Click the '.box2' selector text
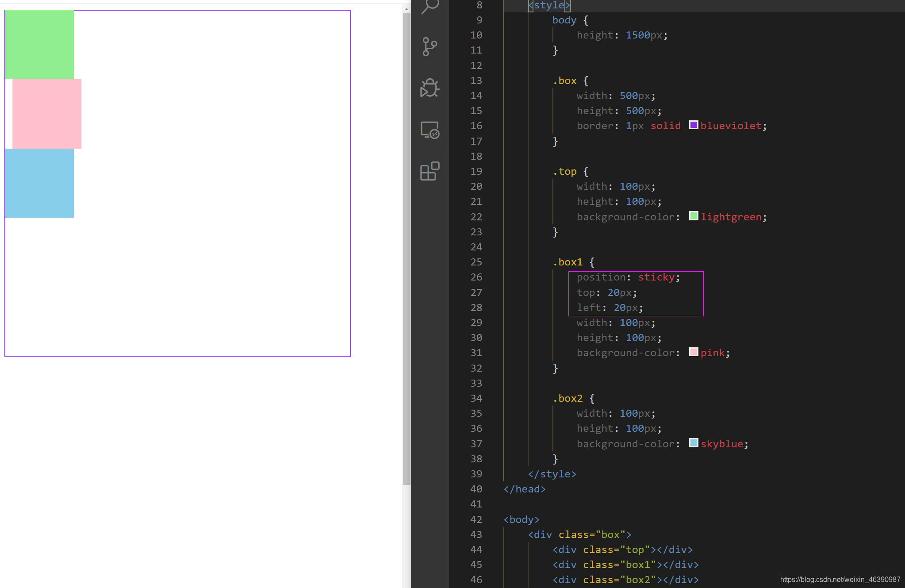Screen dimensions: 905x588 pyautogui.click(x=568, y=398)
